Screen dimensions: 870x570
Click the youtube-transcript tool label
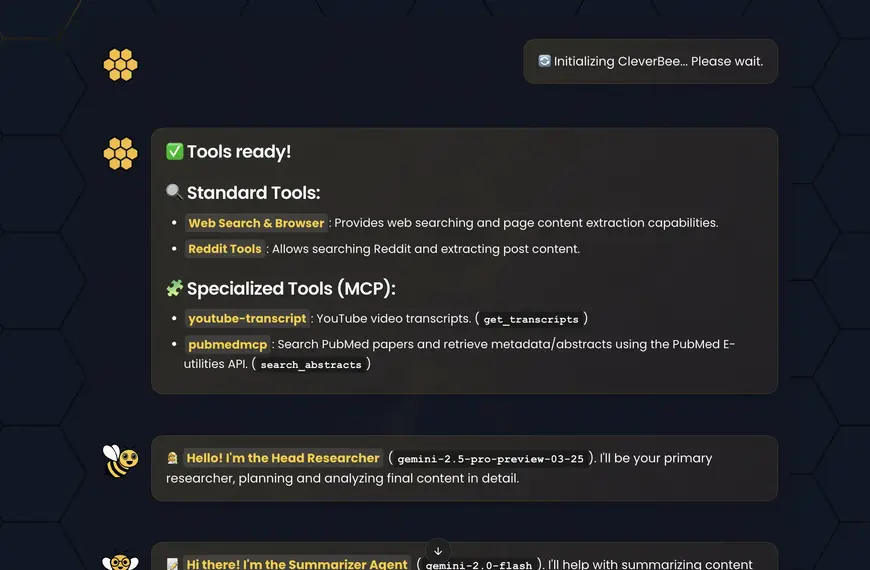247,319
